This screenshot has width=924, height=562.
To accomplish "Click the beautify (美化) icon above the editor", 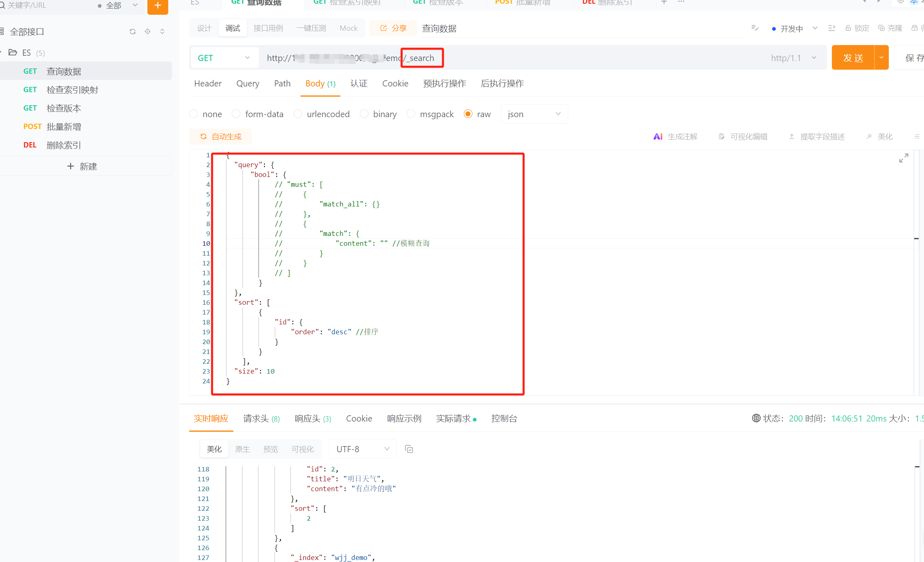I will [870, 136].
